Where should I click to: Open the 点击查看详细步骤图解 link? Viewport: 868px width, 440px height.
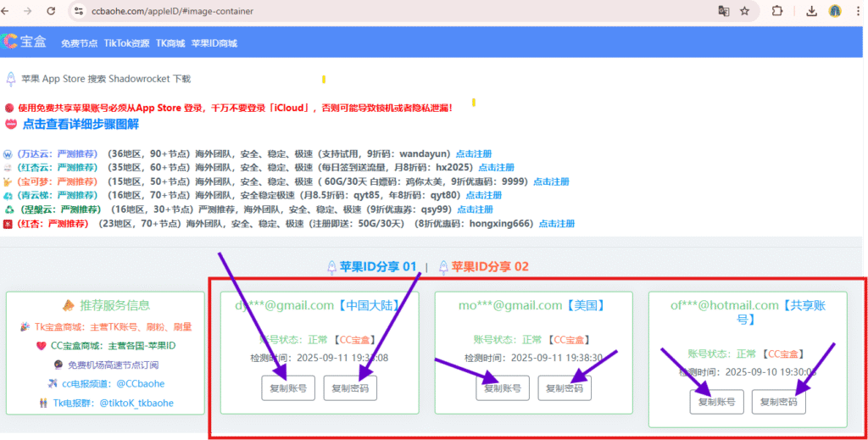tap(81, 125)
